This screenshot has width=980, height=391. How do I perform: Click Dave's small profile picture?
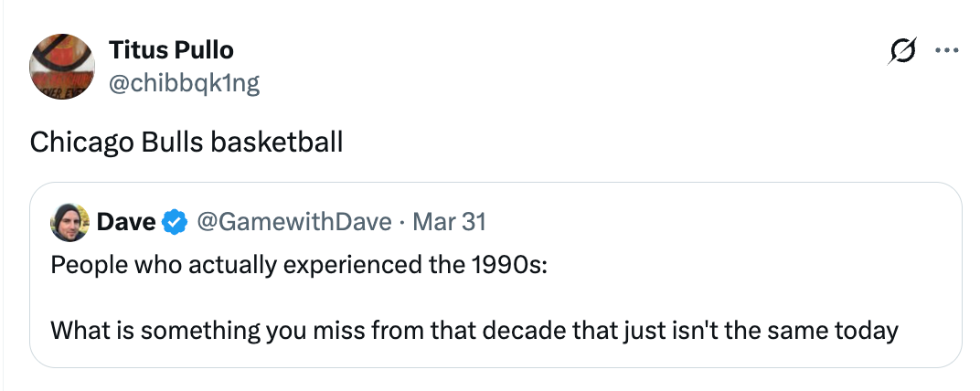coord(69,223)
